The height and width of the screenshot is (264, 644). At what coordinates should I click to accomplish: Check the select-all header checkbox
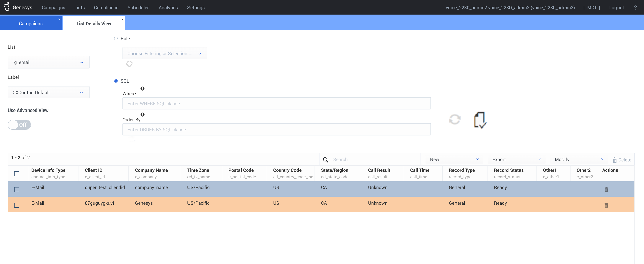pos(17,174)
